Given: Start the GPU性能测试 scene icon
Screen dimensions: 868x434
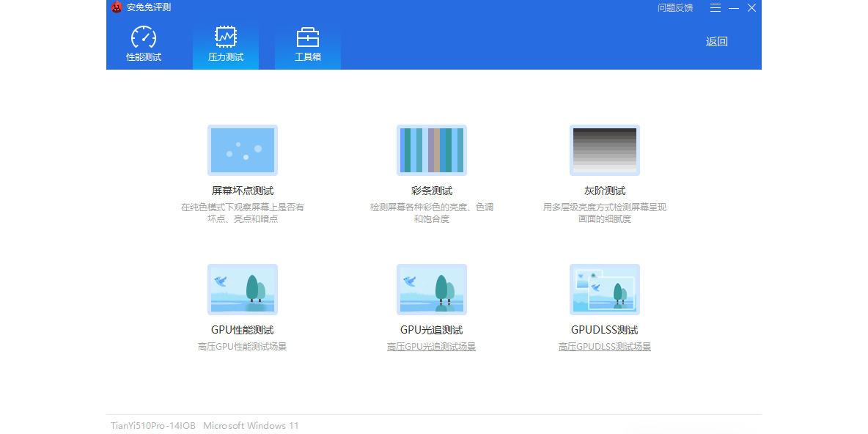Looking at the screenshot, I should click(242, 290).
